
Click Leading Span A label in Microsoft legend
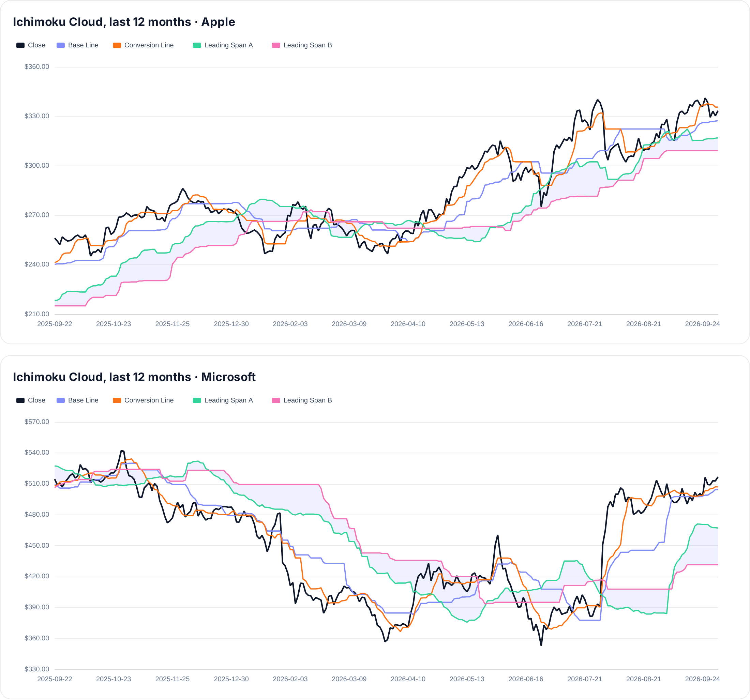229,400
